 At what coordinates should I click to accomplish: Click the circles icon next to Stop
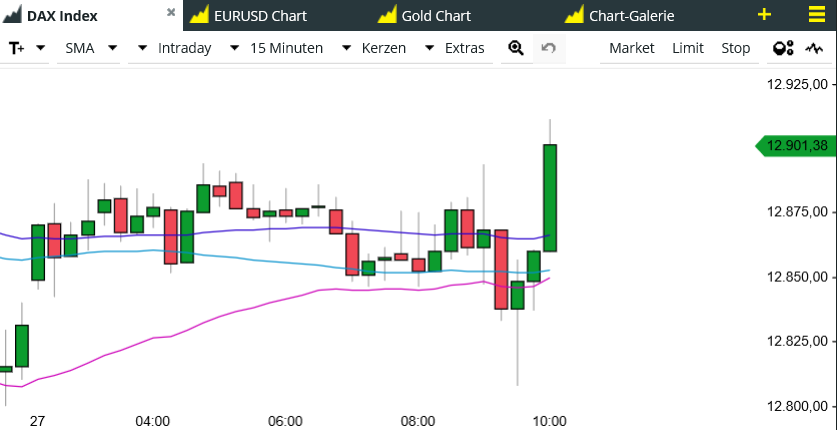pyautogui.click(x=783, y=48)
